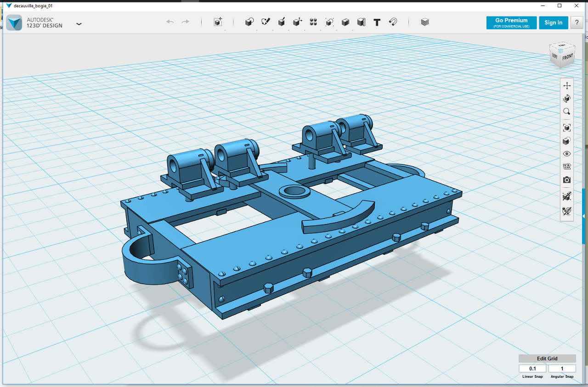
Task: Toggle the bottom snap icon in navigation bar
Action: pos(567,211)
